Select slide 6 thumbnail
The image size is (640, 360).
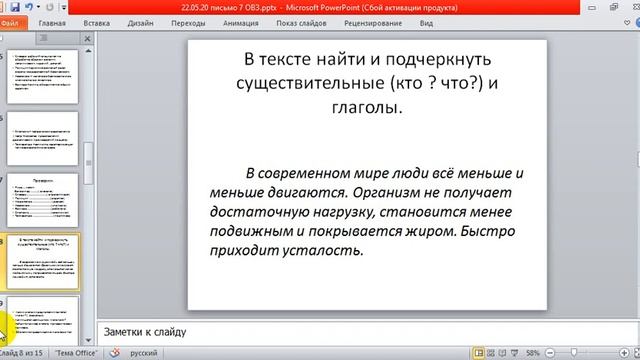pos(42,138)
